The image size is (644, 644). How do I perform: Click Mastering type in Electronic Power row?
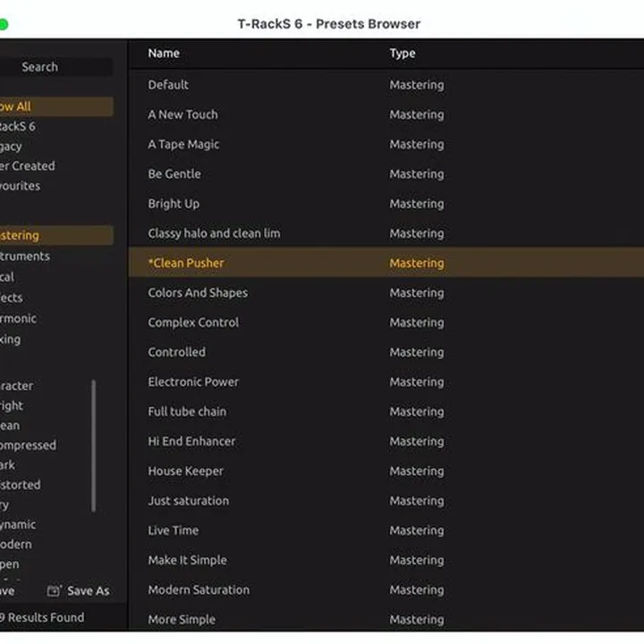click(x=417, y=382)
